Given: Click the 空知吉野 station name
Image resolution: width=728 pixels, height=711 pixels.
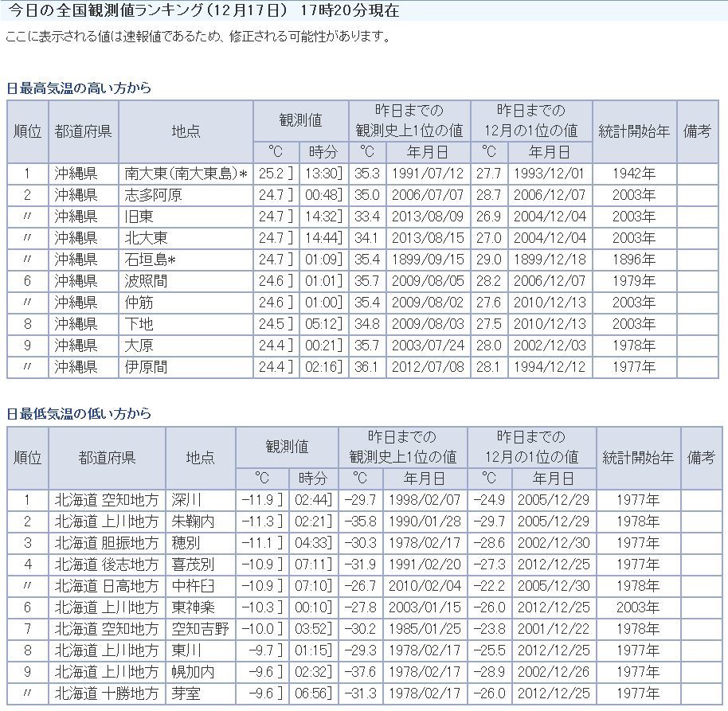Looking at the screenshot, I should (199, 629).
